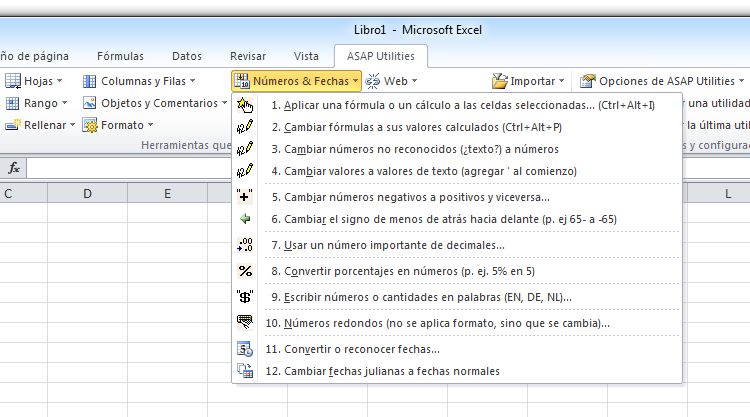
Task: Select the ASAP Utilities tab
Action: click(x=381, y=56)
